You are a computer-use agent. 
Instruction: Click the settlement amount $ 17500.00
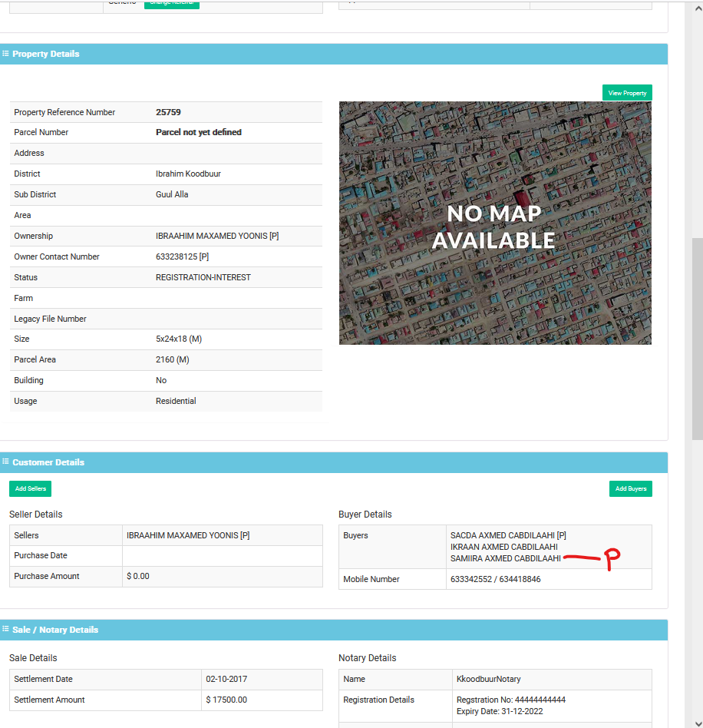[226, 700]
